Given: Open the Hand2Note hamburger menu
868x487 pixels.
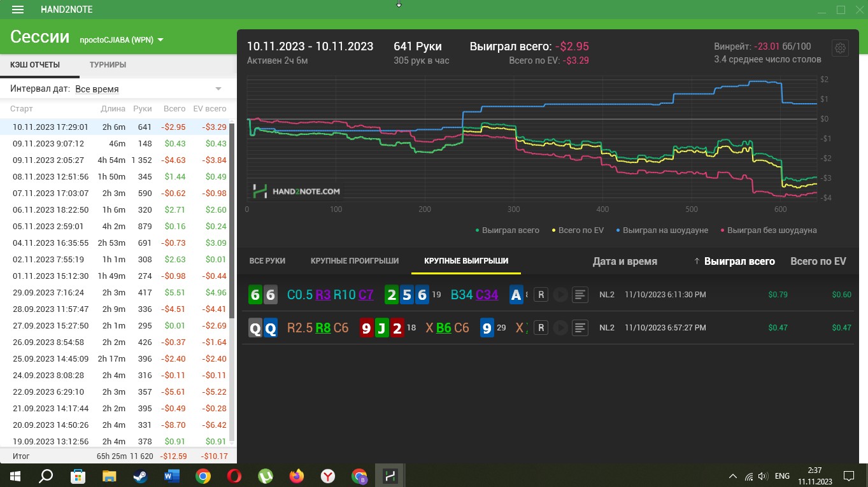Looking at the screenshot, I should pos(18,10).
